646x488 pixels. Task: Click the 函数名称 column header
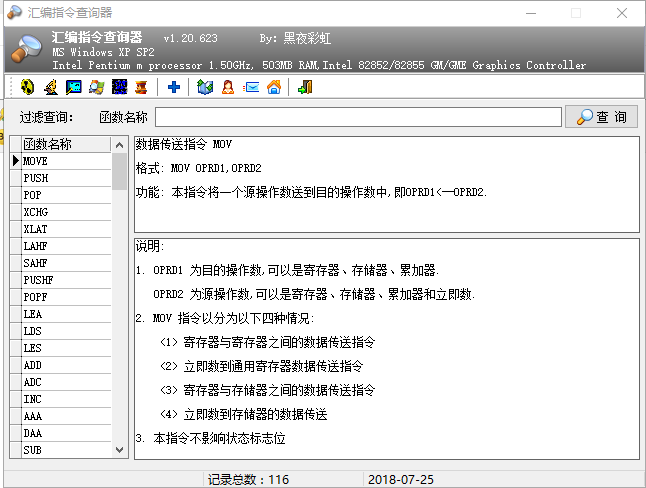(x=66, y=144)
